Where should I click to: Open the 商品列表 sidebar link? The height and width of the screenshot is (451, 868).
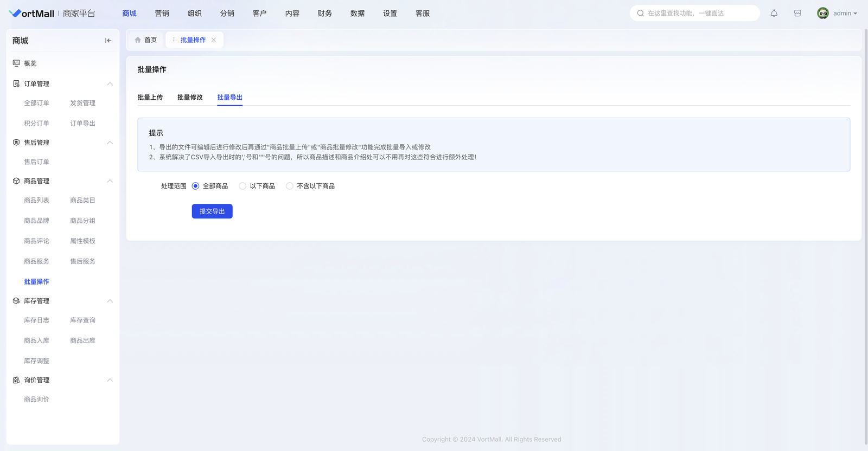click(x=36, y=201)
